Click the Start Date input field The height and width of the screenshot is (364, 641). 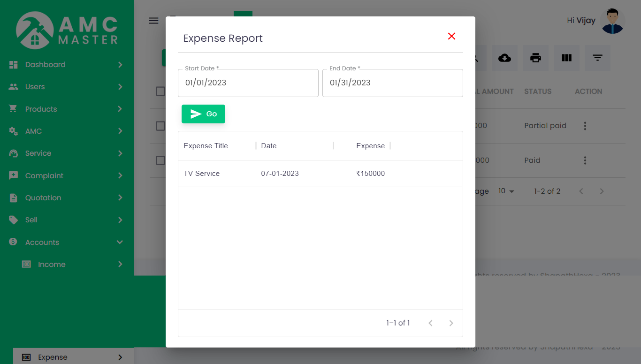[x=248, y=83]
